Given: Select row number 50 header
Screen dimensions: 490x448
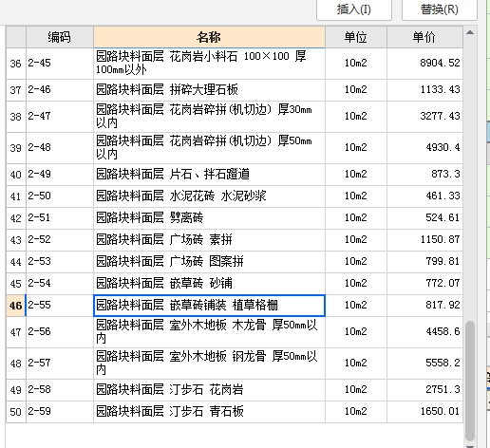Looking at the screenshot, I should 16,412.
